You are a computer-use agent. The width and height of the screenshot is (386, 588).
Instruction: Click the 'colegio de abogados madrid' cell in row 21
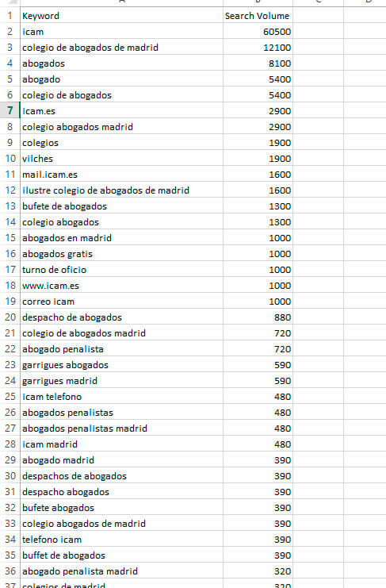click(x=121, y=333)
